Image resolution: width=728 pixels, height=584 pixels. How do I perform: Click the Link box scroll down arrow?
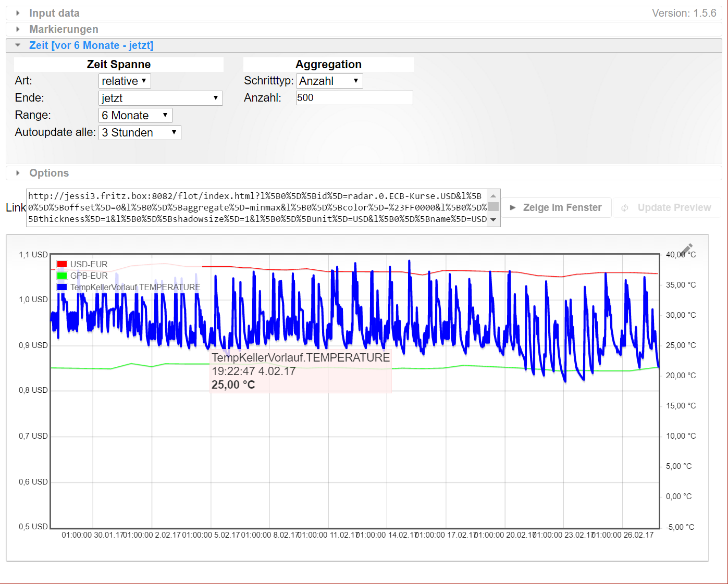[x=493, y=220]
